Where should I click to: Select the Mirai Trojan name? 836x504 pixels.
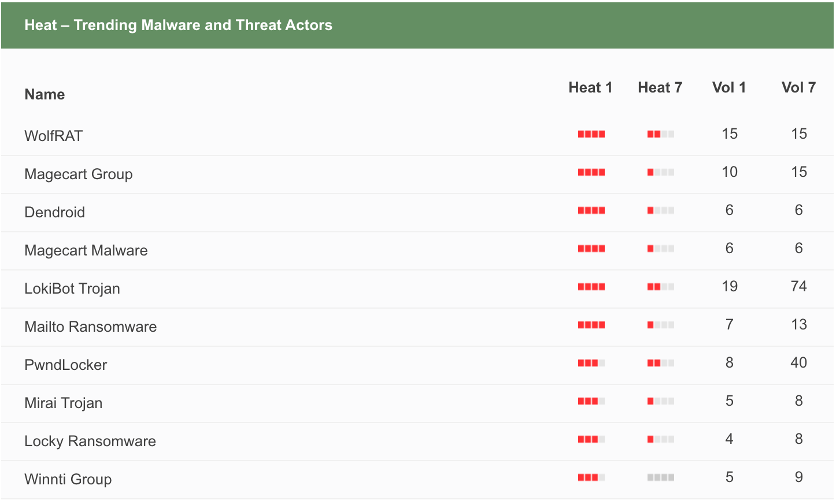[x=64, y=403]
